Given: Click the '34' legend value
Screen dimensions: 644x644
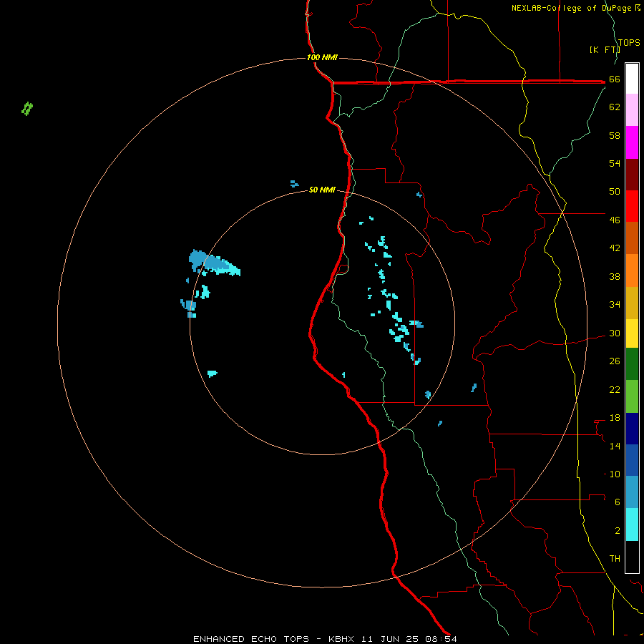Looking at the screenshot, I should (615, 304).
